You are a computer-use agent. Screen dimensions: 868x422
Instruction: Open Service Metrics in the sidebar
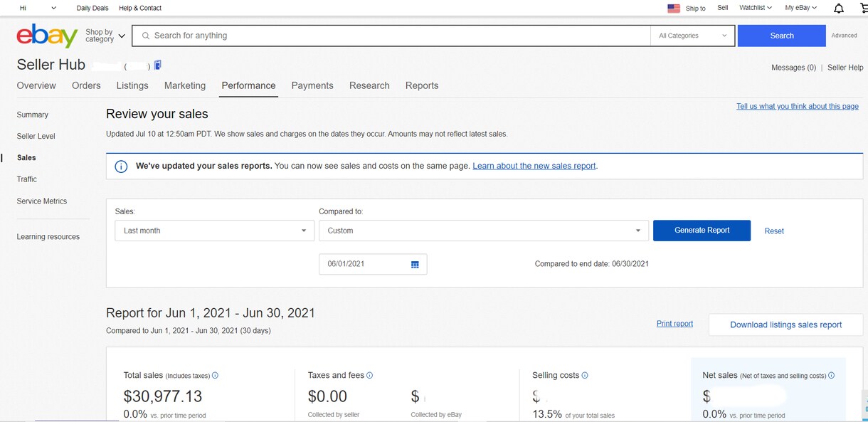click(42, 201)
